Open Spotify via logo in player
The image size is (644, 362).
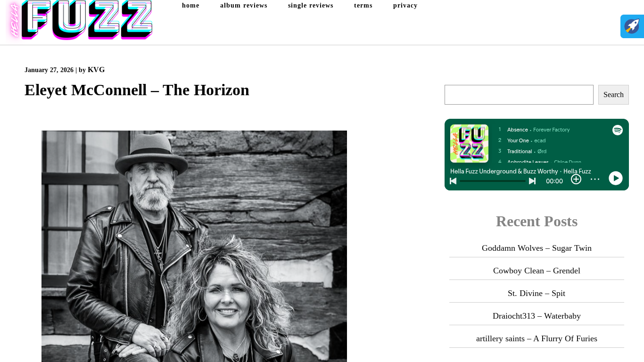(618, 130)
